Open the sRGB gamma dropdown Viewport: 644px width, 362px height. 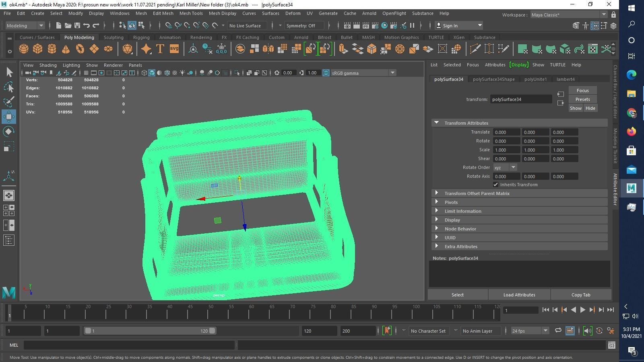click(363, 73)
